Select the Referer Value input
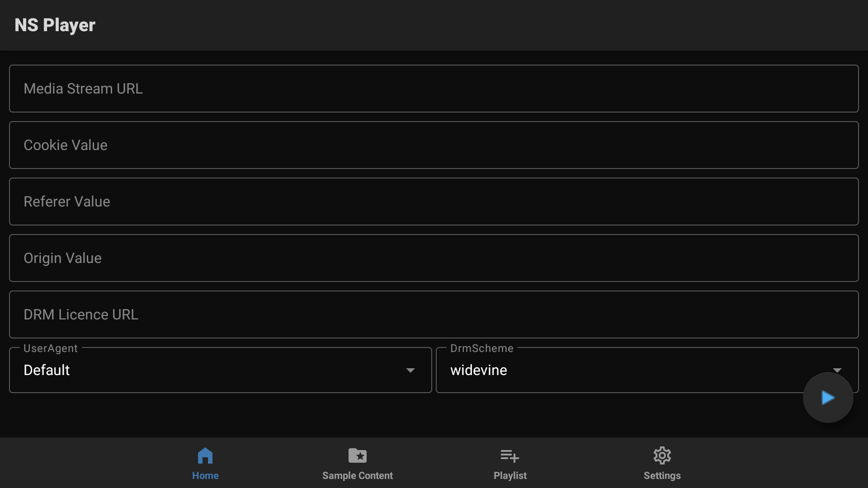Screen dimensions: 868x488 coord(434,202)
